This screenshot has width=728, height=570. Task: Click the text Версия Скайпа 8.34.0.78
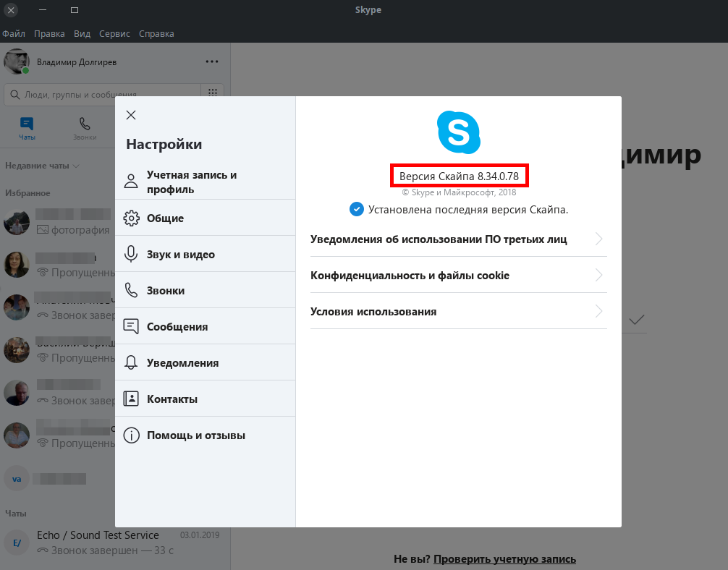(459, 176)
